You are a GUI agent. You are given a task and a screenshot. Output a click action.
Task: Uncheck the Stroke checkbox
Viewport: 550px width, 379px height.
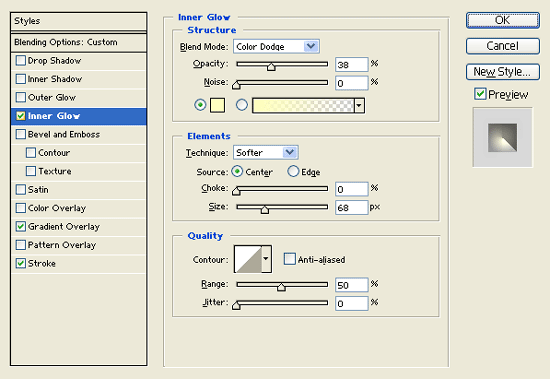(21, 263)
